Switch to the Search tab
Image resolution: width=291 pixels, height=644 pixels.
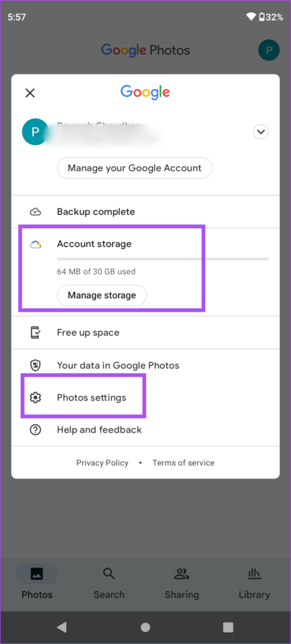109,584
